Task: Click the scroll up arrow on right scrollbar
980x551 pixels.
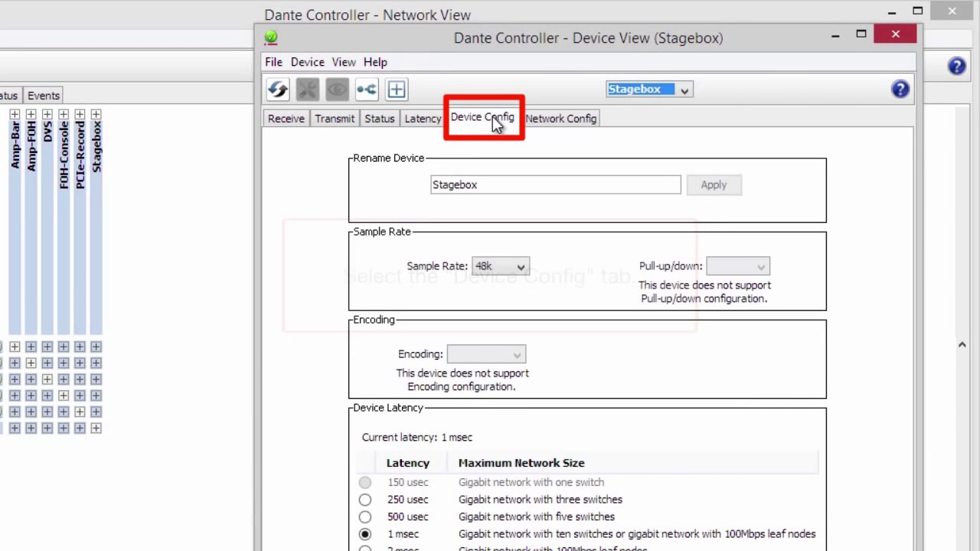Action: tap(962, 345)
